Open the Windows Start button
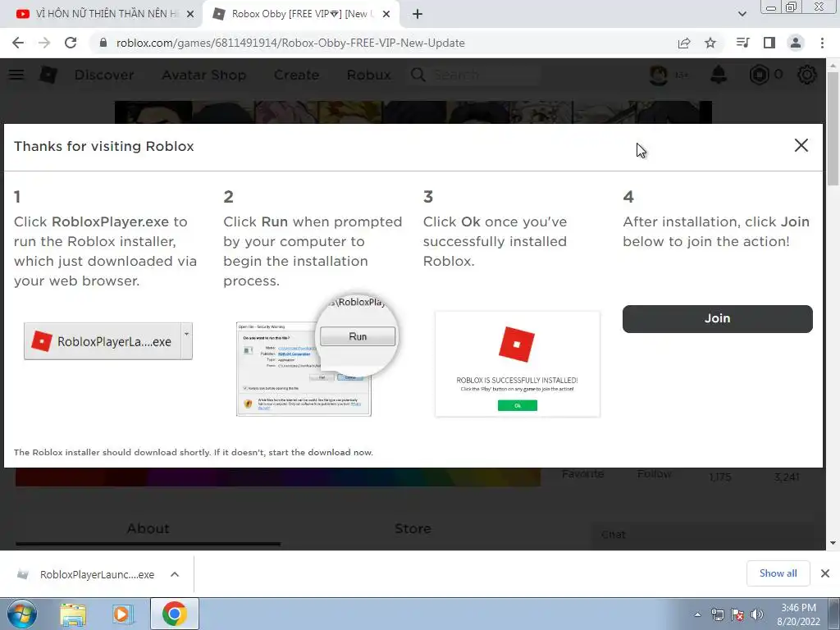840x630 pixels. [21, 614]
